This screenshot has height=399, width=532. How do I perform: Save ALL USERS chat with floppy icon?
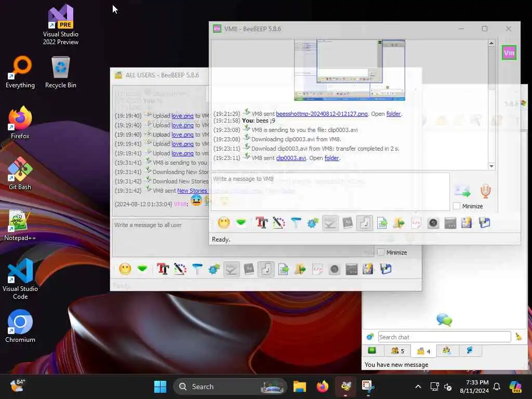click(x=386, y=269)
